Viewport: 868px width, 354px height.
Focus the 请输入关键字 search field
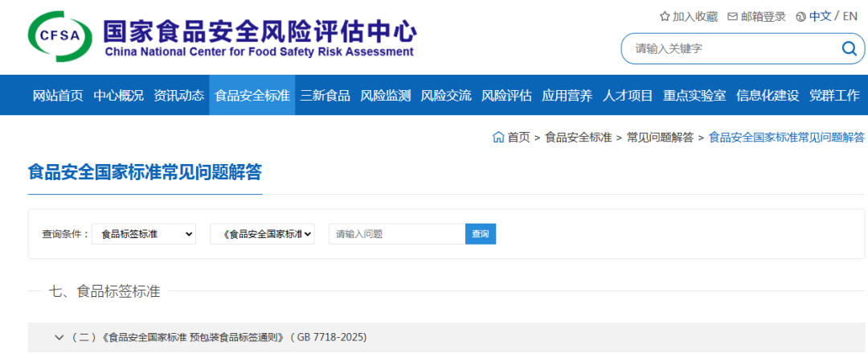[x=734, y=49]
